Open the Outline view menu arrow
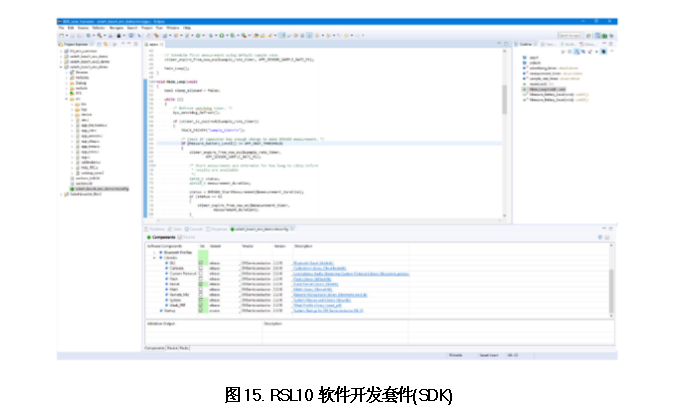 (612, 51)
